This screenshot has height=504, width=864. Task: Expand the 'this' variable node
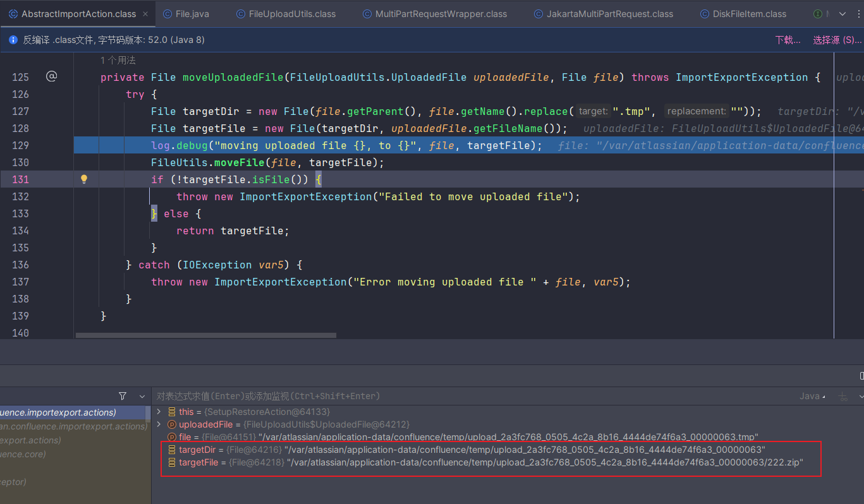159,412
